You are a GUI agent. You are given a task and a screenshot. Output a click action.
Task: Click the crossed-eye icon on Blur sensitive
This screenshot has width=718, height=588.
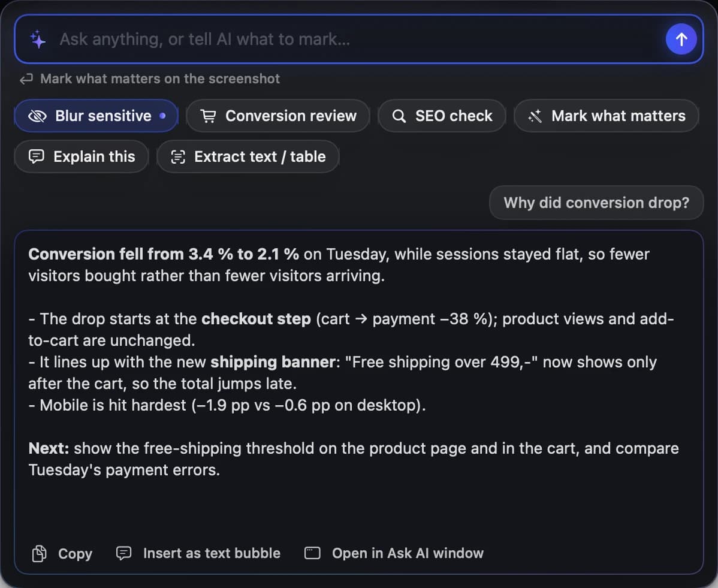point(38,116)
